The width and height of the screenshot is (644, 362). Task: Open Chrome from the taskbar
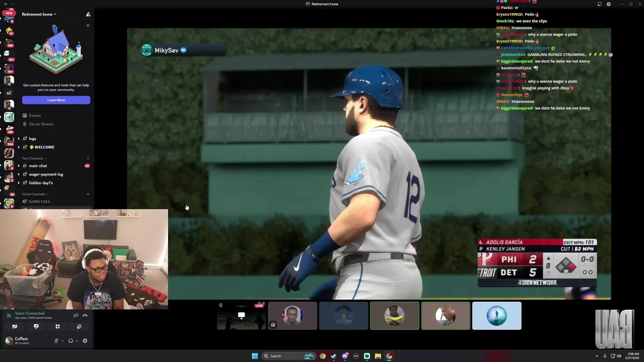pyautogui.click(x=323, y=356)
